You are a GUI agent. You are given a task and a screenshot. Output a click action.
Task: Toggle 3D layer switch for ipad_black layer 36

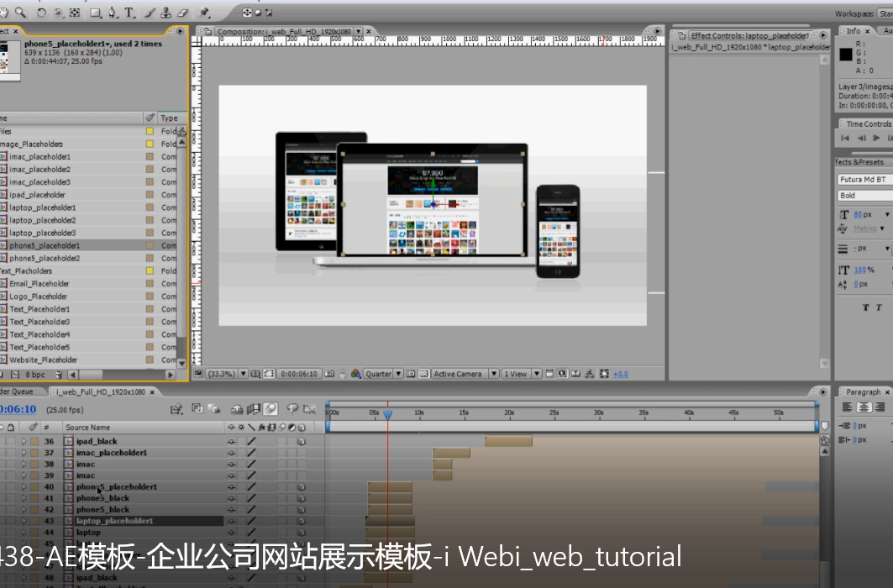pyautogui.click(x=302, y=441)
